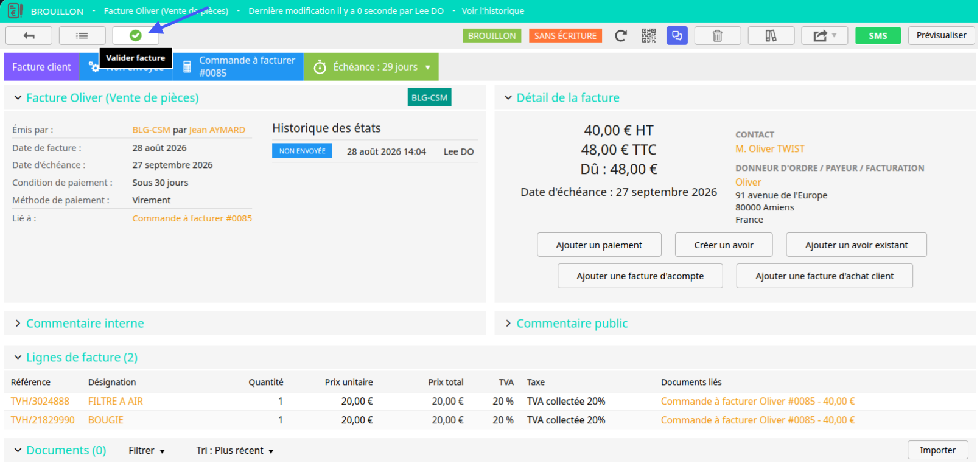The width and height of the screenshot is (980, 466).
Task: Collapse the Facture Oliver (Vente de pièces) section
Action: pyautogui.click(x=18, y=97)
